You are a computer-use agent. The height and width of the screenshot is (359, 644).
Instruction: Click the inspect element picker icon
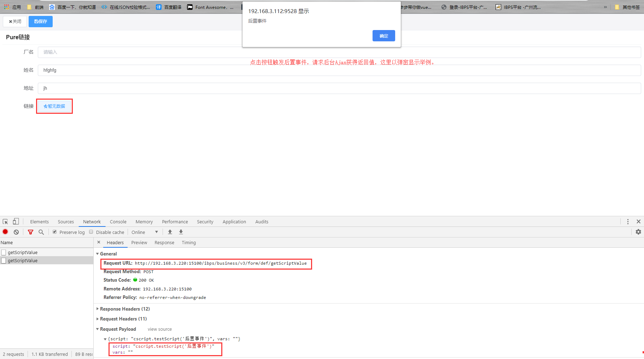[x=5, y=222]
